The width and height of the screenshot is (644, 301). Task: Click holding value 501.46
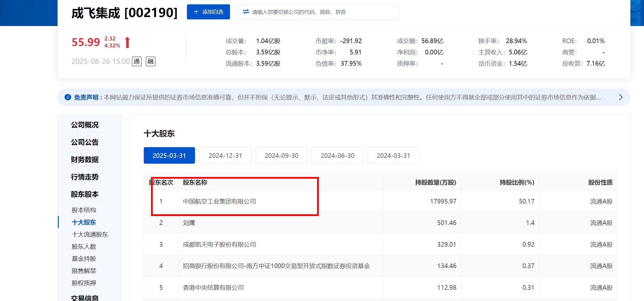(447, 223)
